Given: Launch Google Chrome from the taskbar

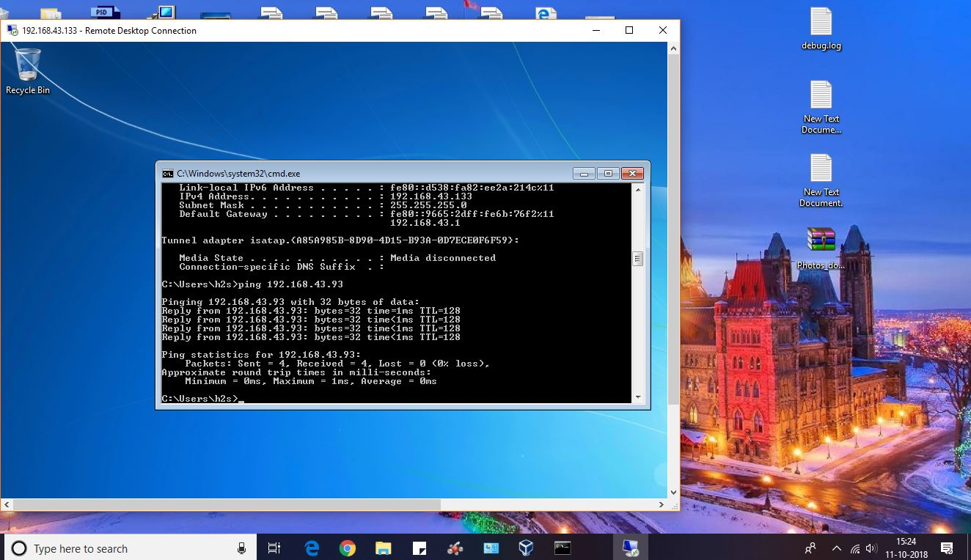Looking at the screenshot, I should pos(348,548).
